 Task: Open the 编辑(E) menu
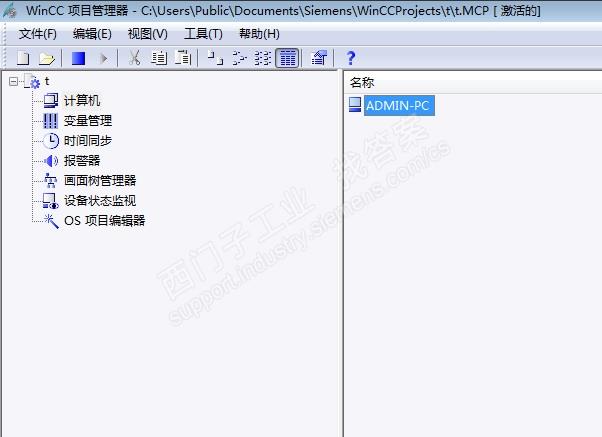pos(92,34)
